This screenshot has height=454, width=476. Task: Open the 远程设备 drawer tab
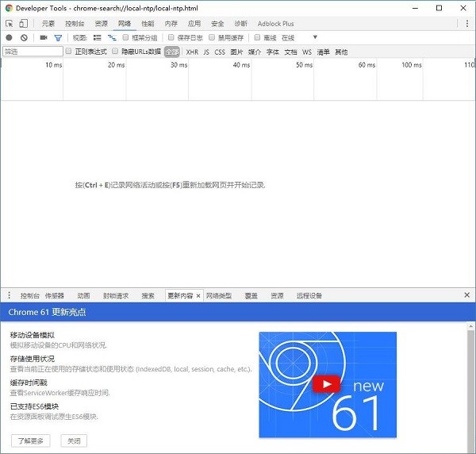coord(309,296)
